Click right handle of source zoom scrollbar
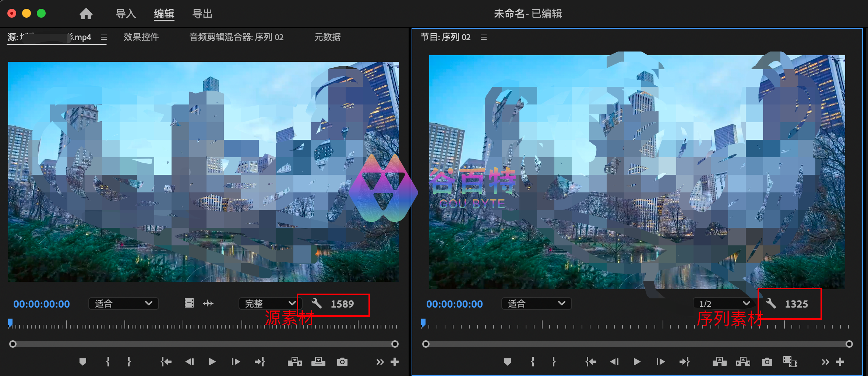 pos(395,344)
